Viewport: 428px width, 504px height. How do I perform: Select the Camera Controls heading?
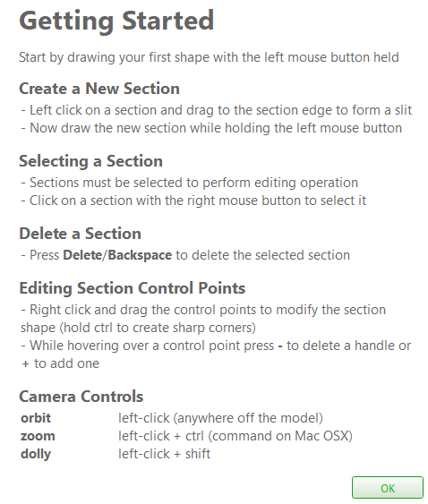coord(81,397)
